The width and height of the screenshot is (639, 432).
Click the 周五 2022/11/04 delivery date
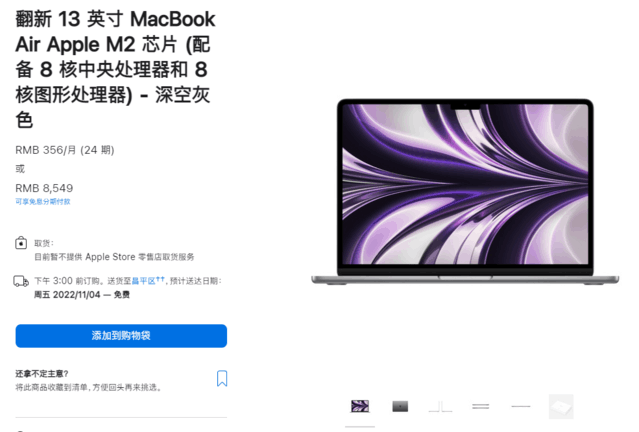click(67, 295)
